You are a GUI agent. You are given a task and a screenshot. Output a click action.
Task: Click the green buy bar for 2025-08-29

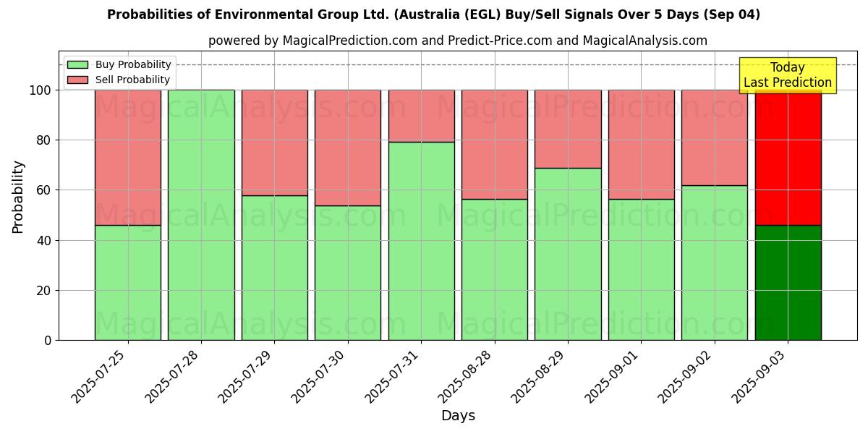pos(568,254)
